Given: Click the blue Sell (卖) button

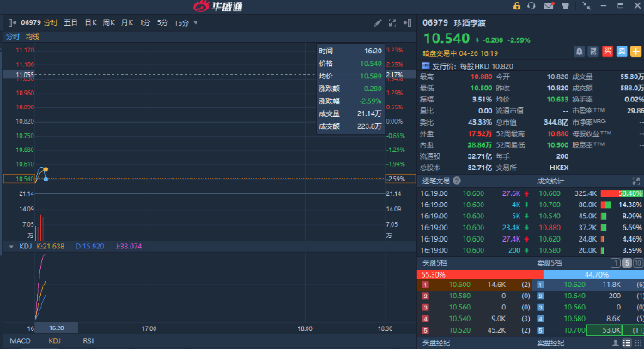Looking at the screenshot, I should (x=622, y=52).
